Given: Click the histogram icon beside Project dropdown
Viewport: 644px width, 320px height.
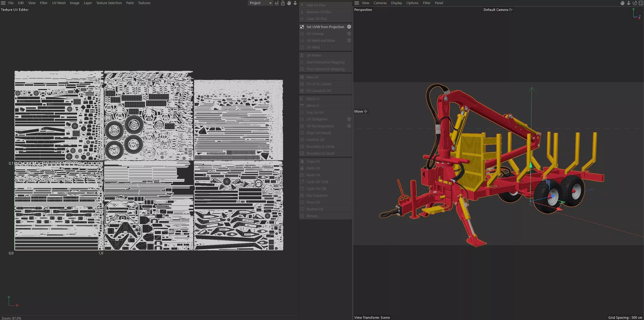Looking at the screenshot, I should (277, 3).
